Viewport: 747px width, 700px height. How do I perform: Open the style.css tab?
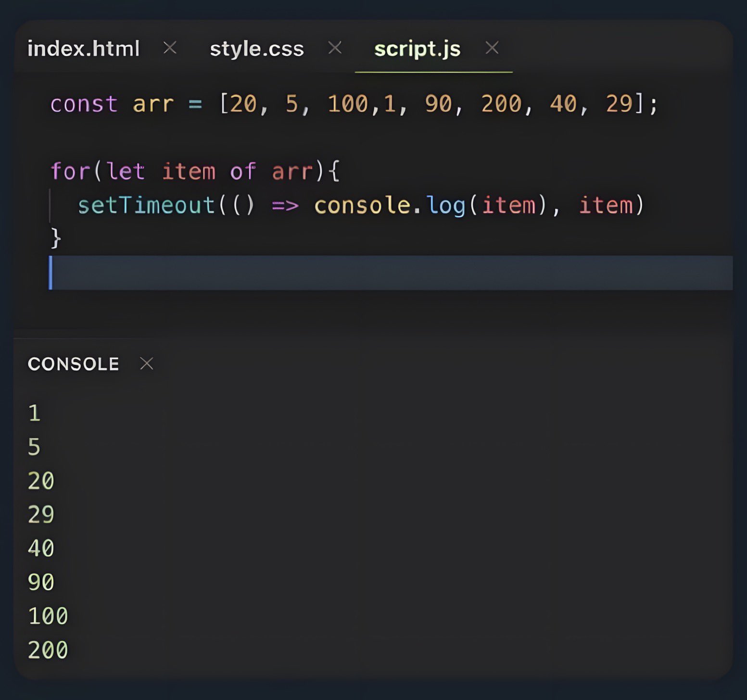pos(256,49)
